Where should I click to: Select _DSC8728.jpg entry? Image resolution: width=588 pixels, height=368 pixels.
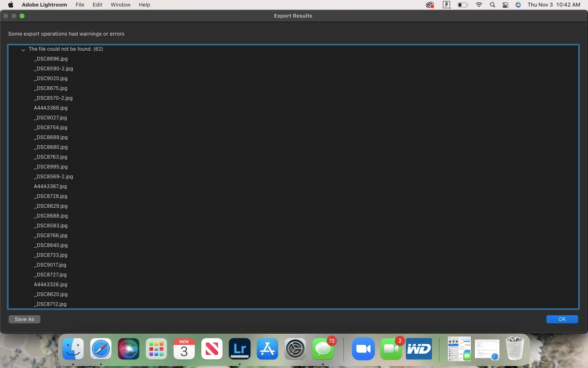(51, 196)
